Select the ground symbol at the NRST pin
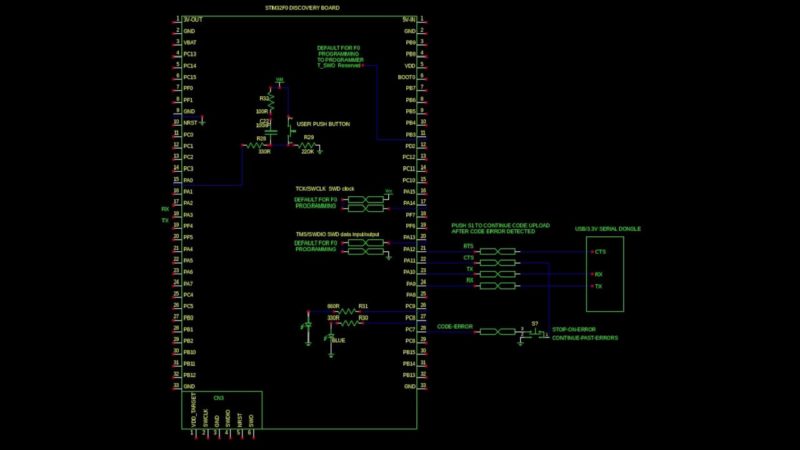The height and width of the screenshot is (450, 800). [203, 121]
